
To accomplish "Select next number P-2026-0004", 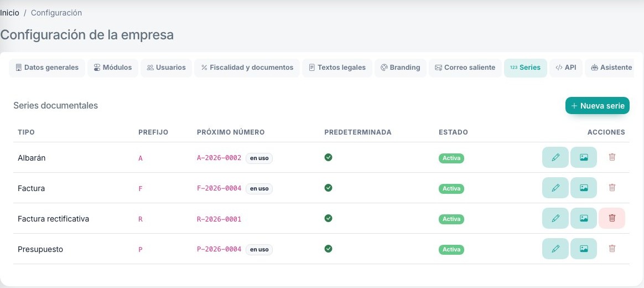I will [219, 249].
